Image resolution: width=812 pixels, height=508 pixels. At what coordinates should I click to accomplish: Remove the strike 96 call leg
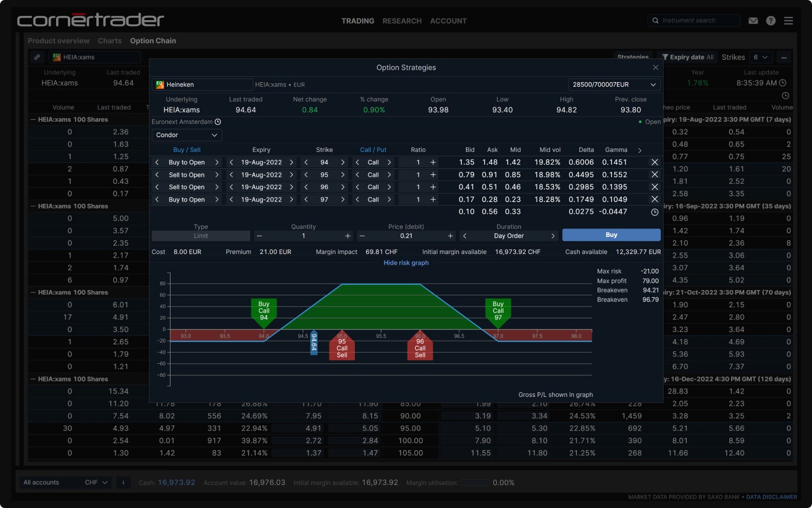[x=654, y=187]
